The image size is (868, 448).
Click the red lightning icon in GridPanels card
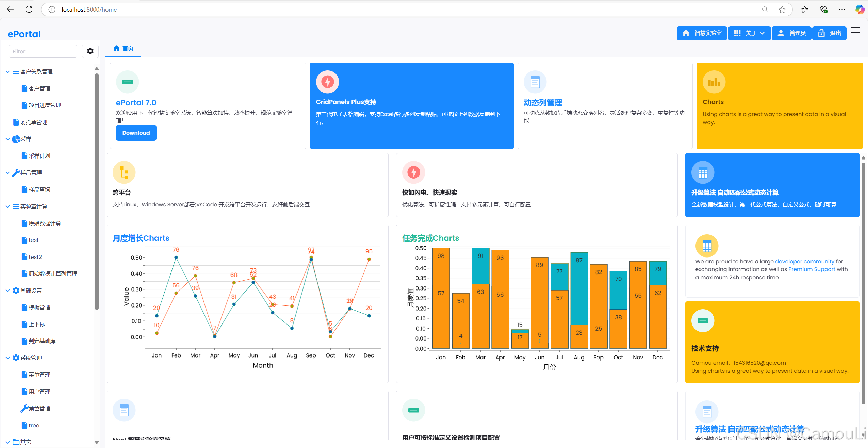(327, 82)
